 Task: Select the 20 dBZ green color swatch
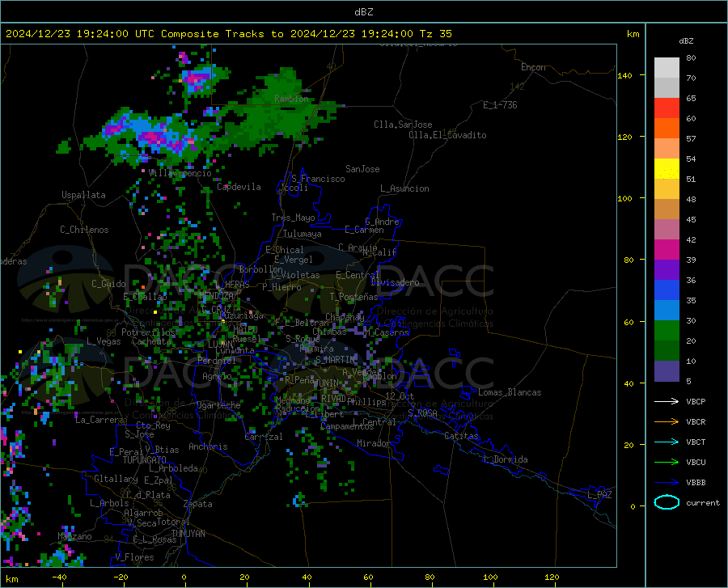pos(667,331)
